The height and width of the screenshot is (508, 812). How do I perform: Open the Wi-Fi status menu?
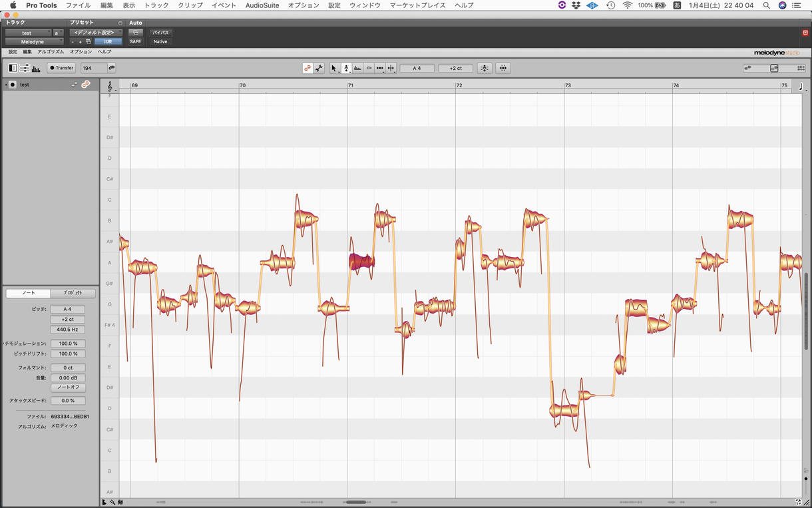627,5
